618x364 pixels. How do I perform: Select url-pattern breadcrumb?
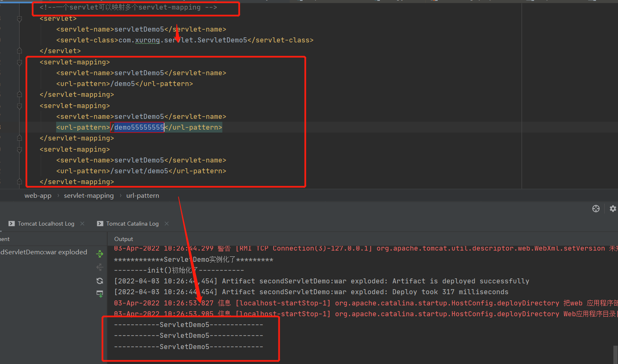click(x=143, y=195)
